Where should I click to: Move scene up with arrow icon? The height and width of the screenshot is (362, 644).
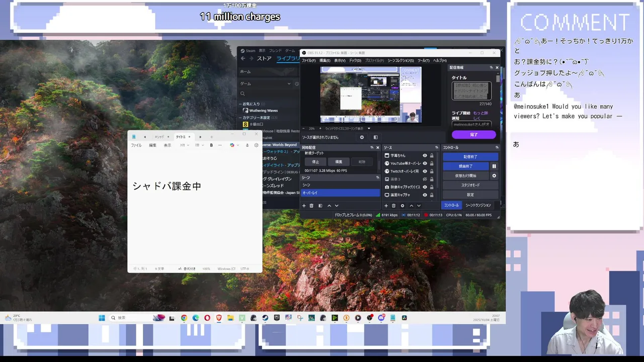[329, 206]
